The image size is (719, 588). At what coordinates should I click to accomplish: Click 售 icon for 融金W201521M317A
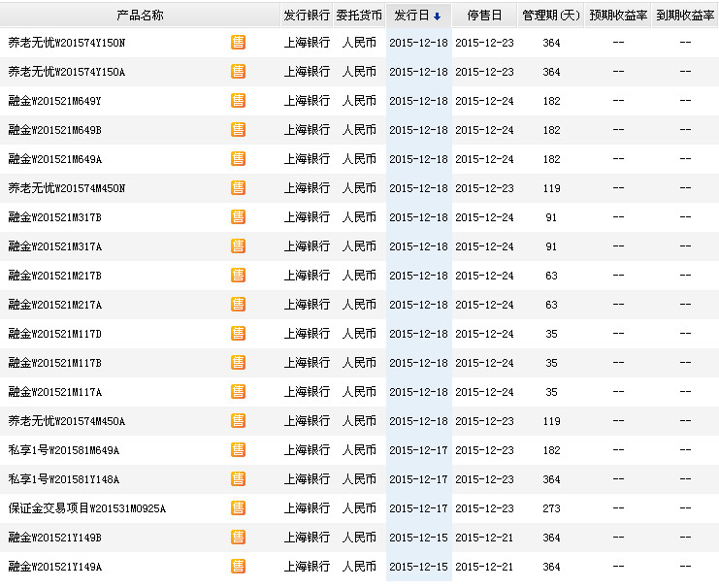(238, 246)
